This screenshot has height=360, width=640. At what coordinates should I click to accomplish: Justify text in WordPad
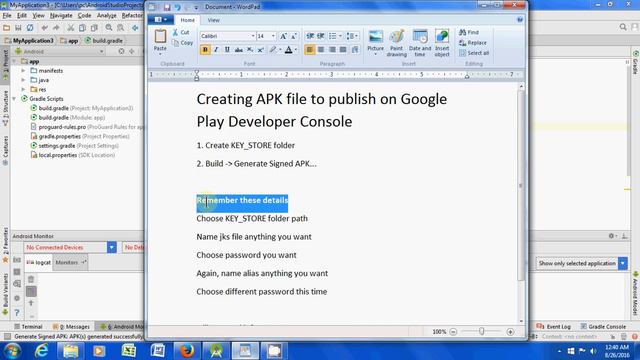coord(343,50)
